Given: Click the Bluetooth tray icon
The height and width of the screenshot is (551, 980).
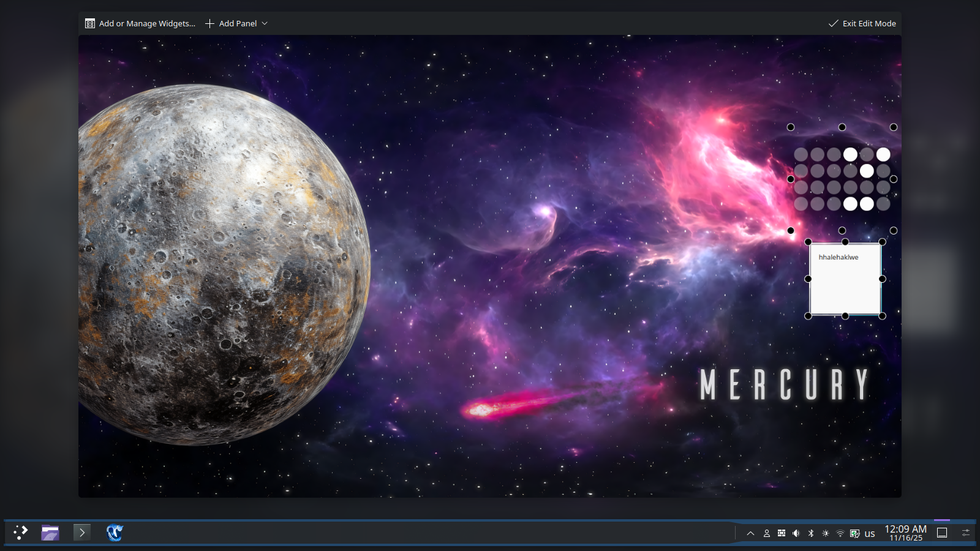Looking at the screenshot, I should coord(811,533).
